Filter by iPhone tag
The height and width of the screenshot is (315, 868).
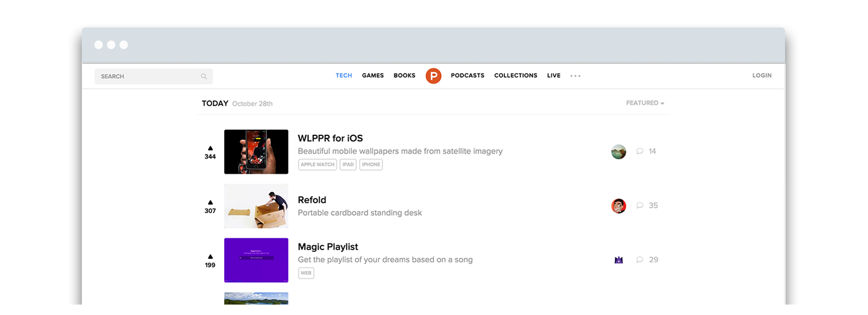click(371, 164)
